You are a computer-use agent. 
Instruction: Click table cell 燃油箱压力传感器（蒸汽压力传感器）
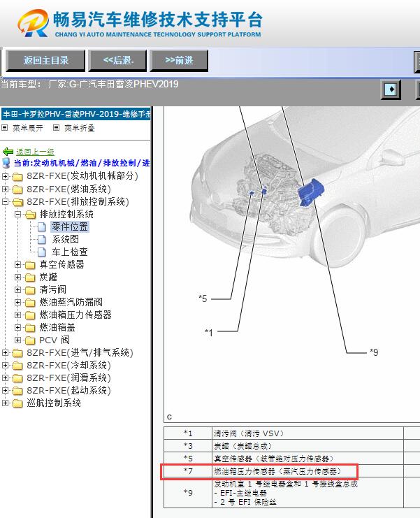click(307, 471)
